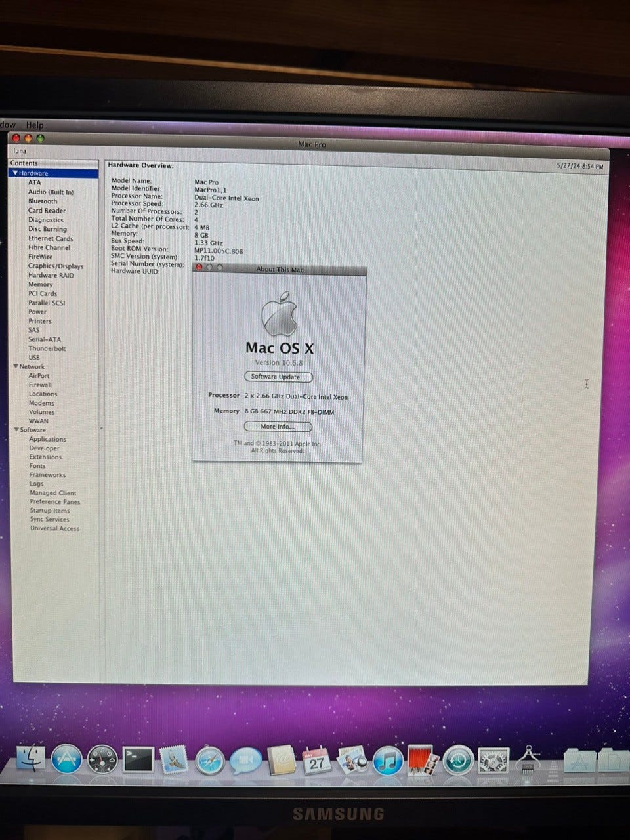
Task: Select Parallel SCSI in the sidebar
Action: coord(47,303)
